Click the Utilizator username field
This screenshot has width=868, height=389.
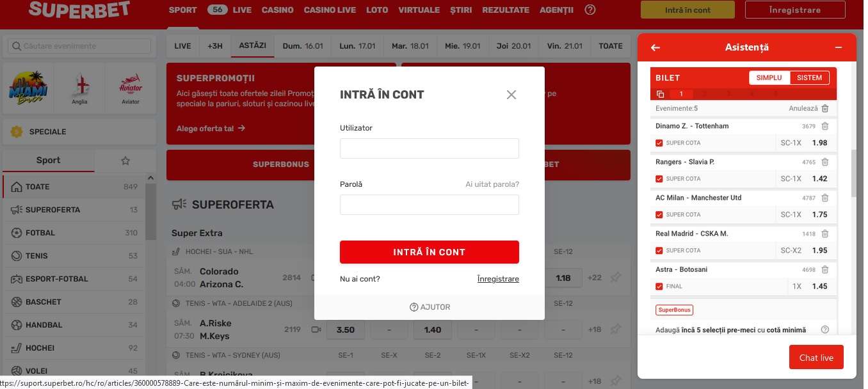(x=430, y=148)
